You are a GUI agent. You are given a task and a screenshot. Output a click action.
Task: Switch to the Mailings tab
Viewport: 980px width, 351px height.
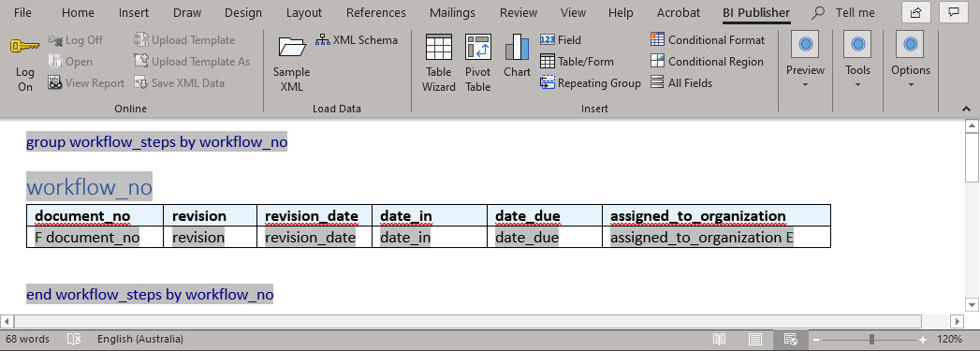pos(452,12)
